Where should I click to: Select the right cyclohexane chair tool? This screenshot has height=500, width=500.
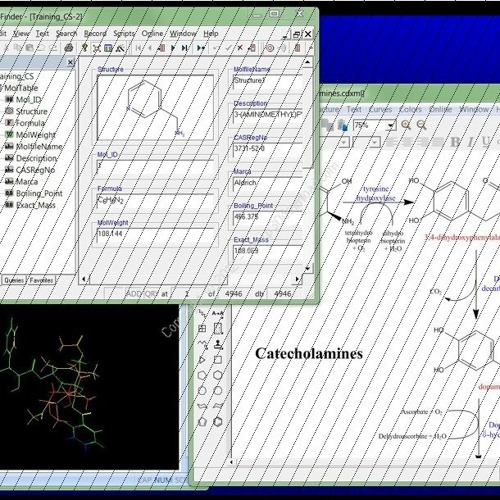tap(218, 406)
